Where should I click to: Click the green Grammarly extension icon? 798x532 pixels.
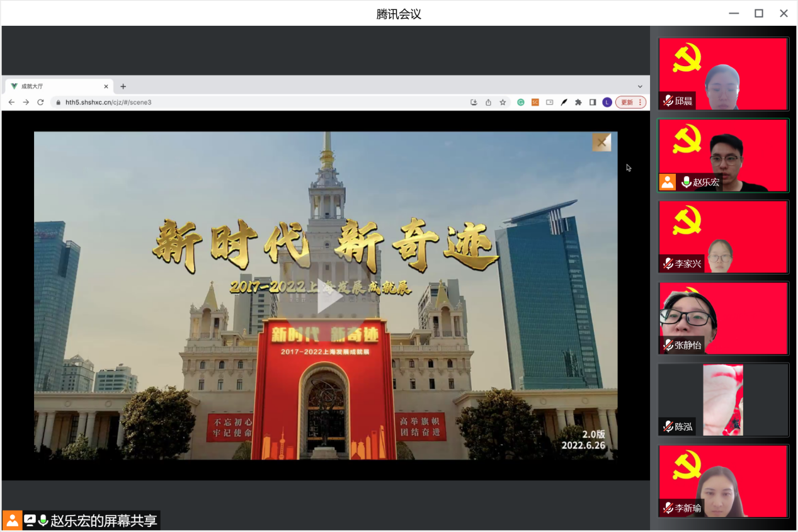pos(521,102)
